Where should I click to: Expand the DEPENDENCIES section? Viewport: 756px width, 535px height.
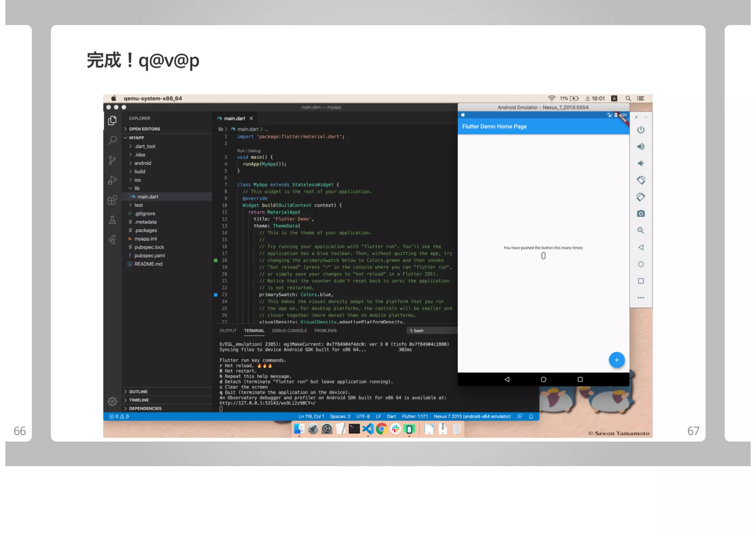pos(167,408)
